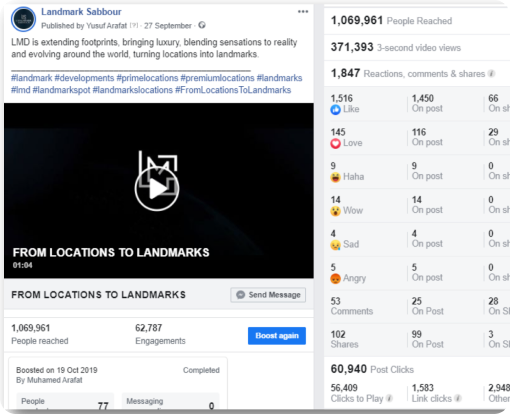This screenshot has height=414, width=510.
Task: Click the 01:04 video duration label
Action: click(x=23, y=265)
